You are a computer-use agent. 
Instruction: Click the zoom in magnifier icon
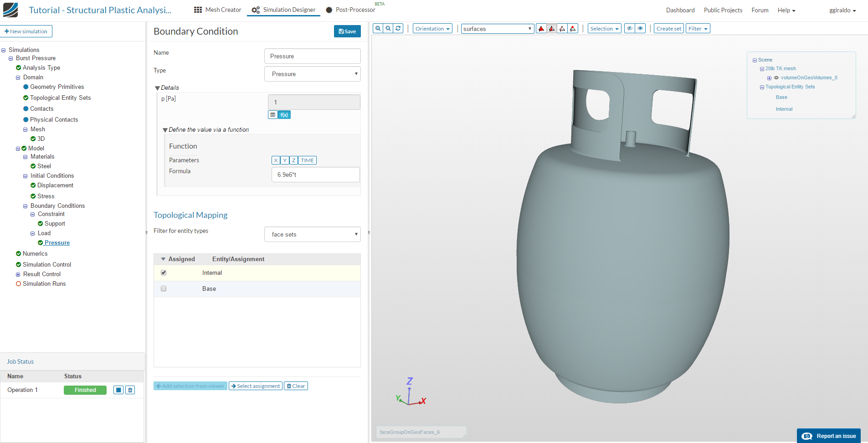pos(378,28)
